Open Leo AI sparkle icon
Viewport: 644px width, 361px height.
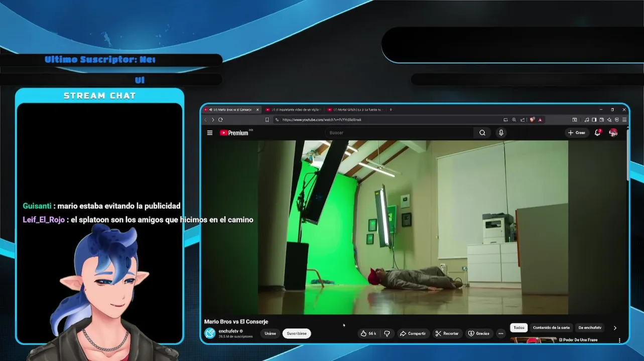point(609,120)
